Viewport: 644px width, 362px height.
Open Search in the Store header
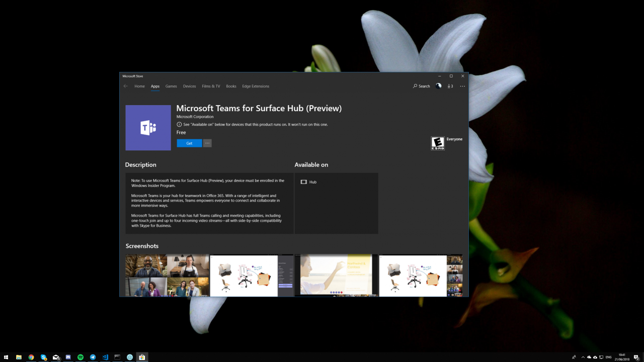click(422, 86)
